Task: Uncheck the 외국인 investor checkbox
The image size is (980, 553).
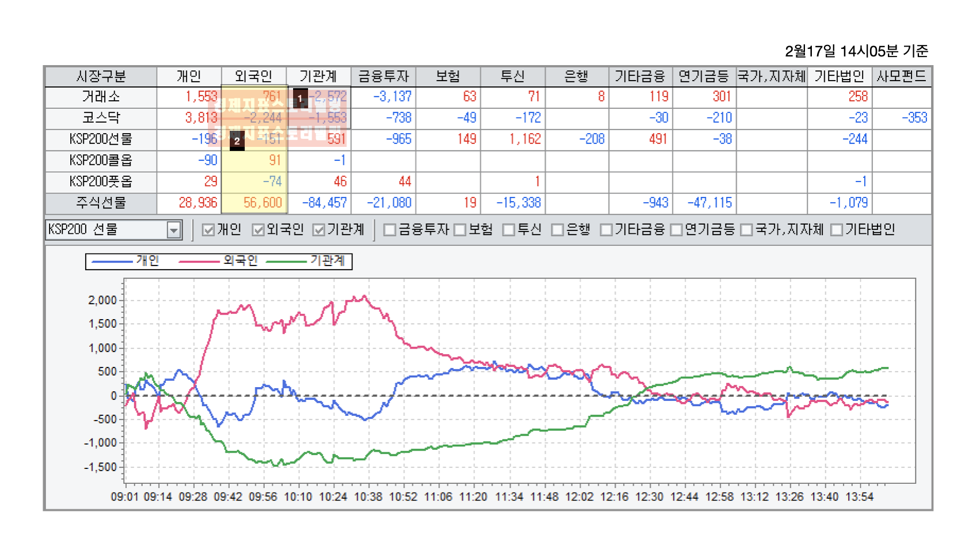Action: coord(259,229)
